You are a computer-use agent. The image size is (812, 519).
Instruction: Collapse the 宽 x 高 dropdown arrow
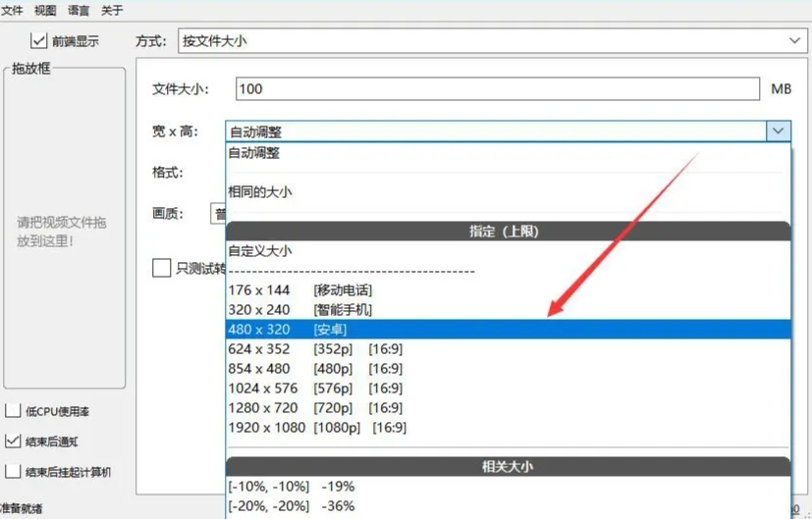tap(779, 131)
